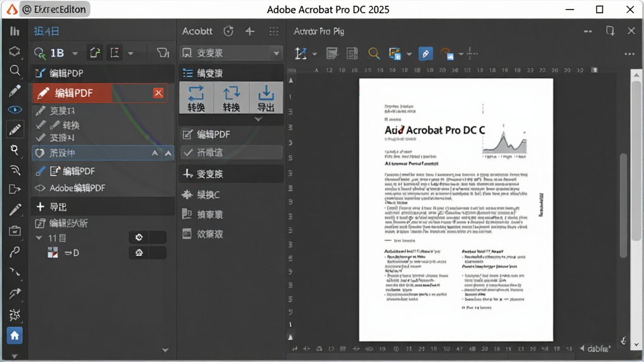
Task: Click the scroll up arrow of document
Action: 636,75
